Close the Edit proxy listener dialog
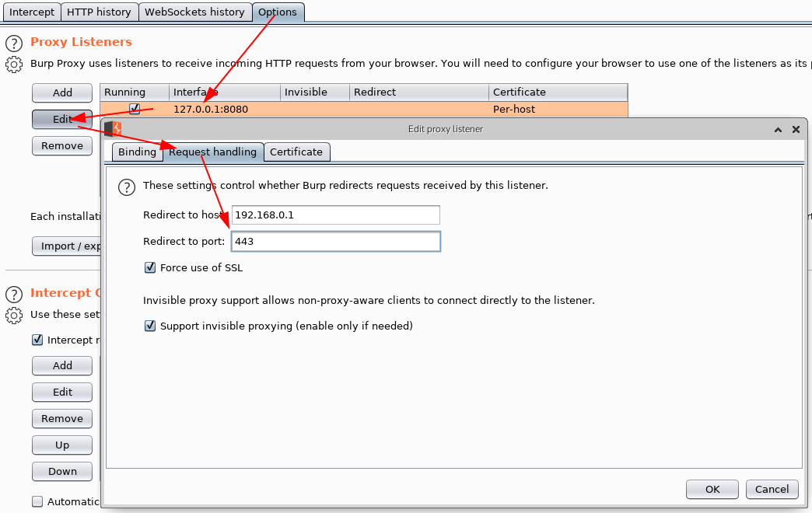 pyautogui.click(x=796, y=130)
